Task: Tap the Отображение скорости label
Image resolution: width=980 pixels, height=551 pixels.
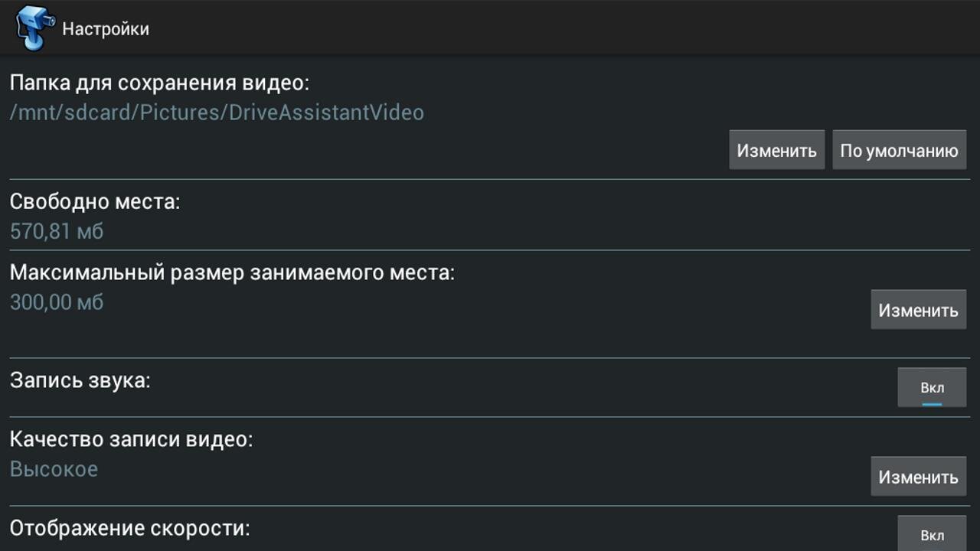Action: 130,528
